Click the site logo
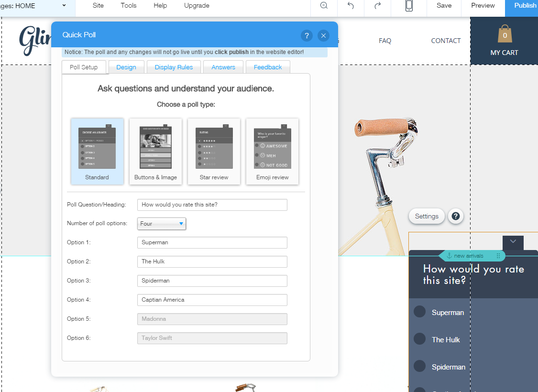This screenshot has width=538, height=392. point(34,40)
